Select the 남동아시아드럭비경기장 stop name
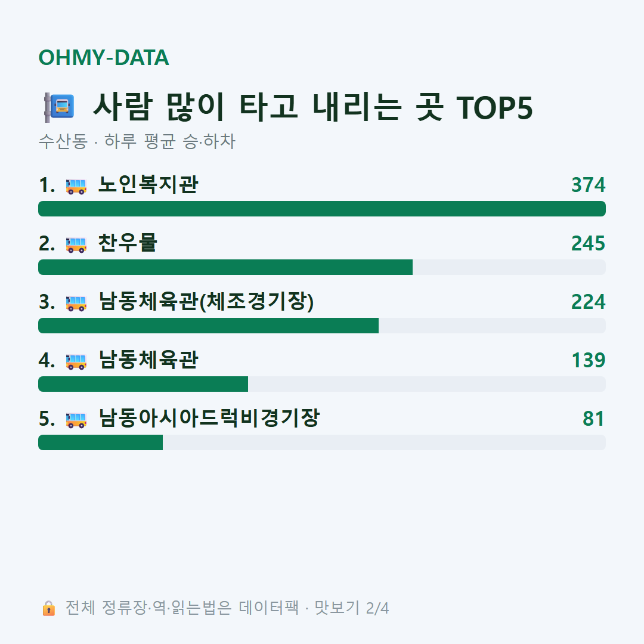Image resolution: width=644 pixels, height=644 pixels. click(209, 418)
